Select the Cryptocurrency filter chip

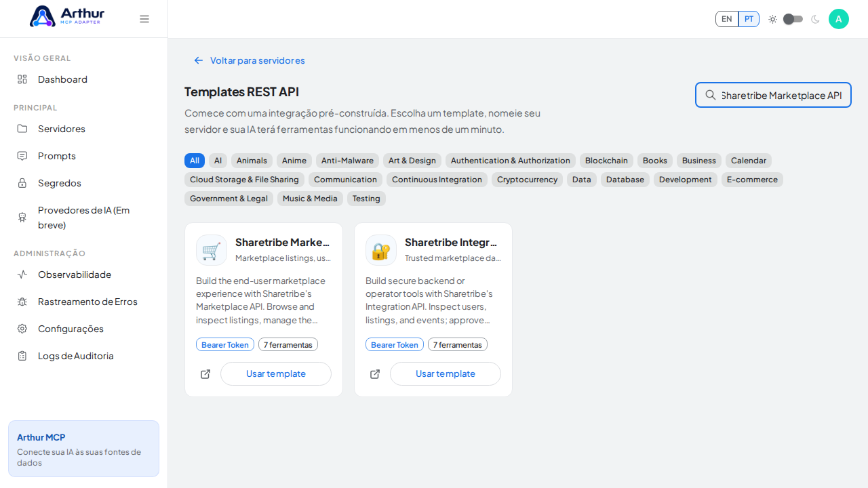[x=527, y=180]
